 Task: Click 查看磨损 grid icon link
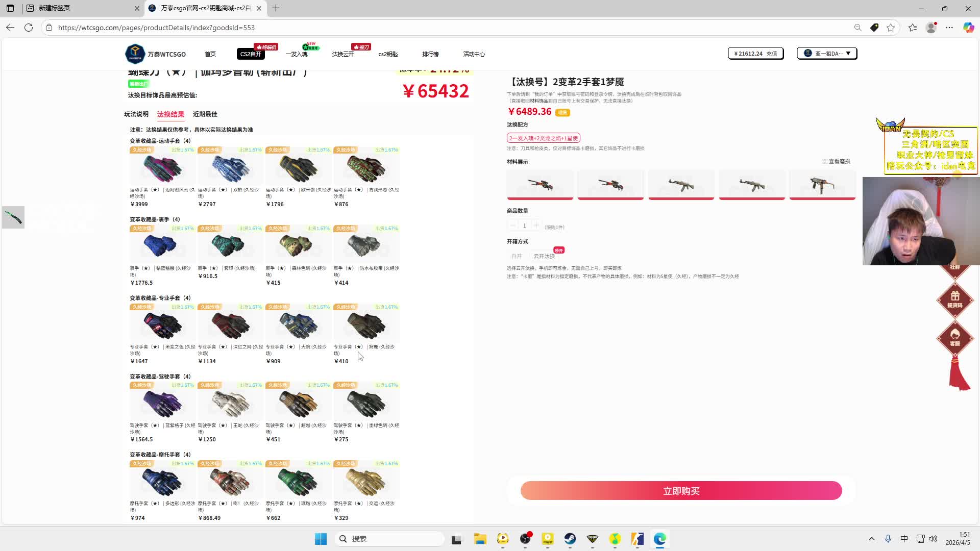836,161
